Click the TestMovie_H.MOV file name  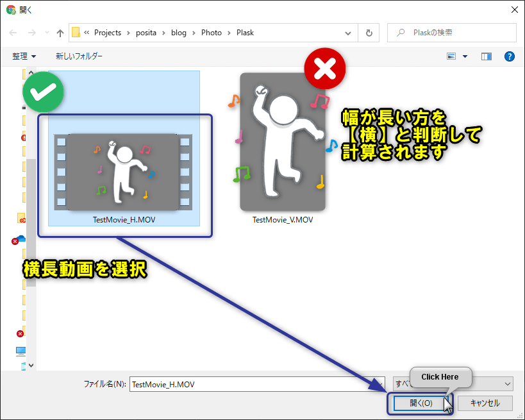(x=124, y=220)
